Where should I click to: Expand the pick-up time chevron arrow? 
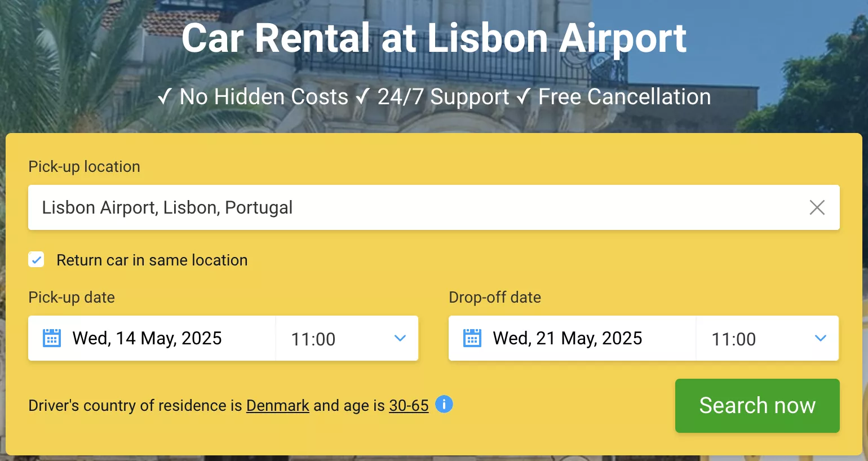(400, 338)
